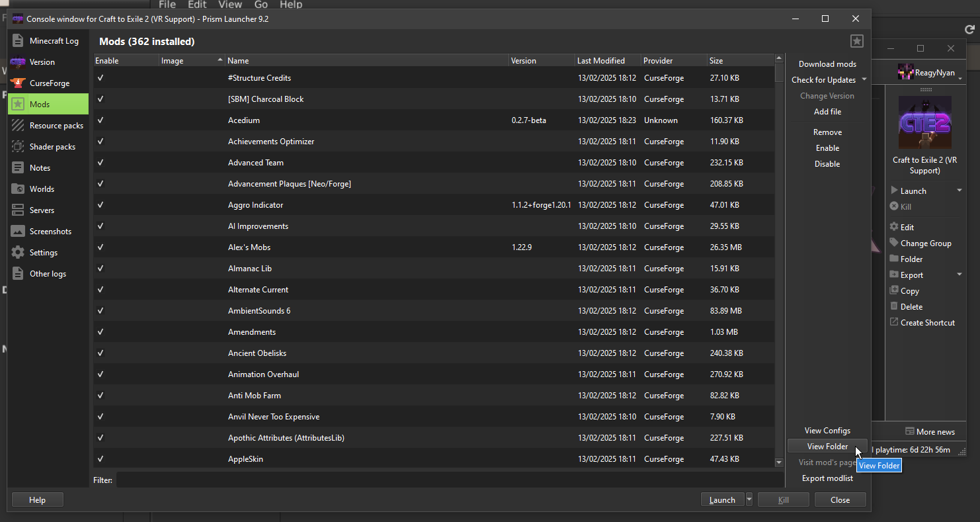Viewport: 980px width, 522px height.
Task: Expand the Export arrow in main window
Action: pos(960,275)
